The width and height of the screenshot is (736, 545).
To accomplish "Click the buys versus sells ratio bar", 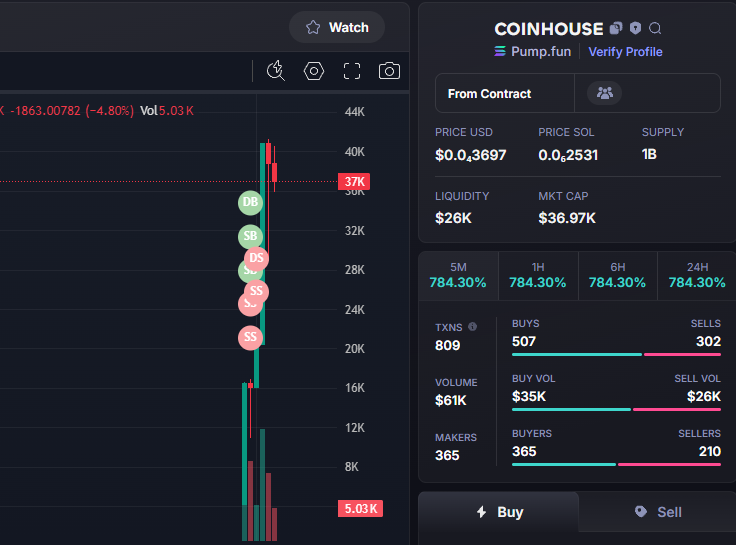I will 616,354.
